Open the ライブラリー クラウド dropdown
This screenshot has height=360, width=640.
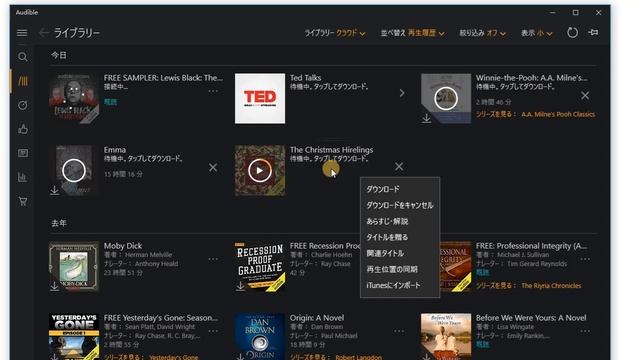tap(335, 33)
